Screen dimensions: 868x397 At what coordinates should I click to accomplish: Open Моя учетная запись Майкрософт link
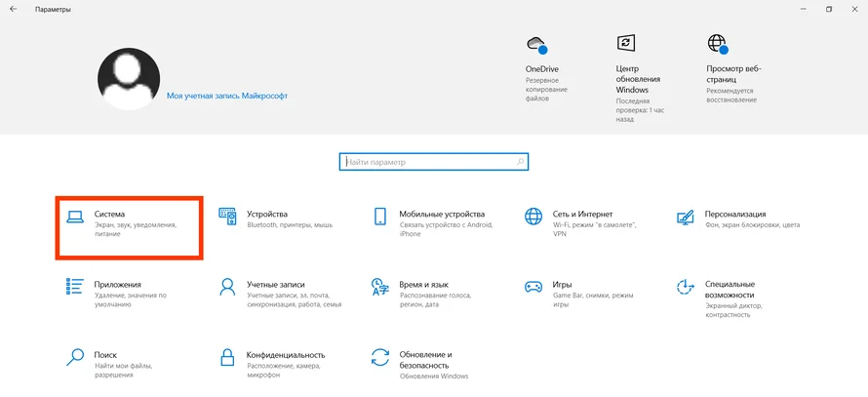[x=227, y=96]
